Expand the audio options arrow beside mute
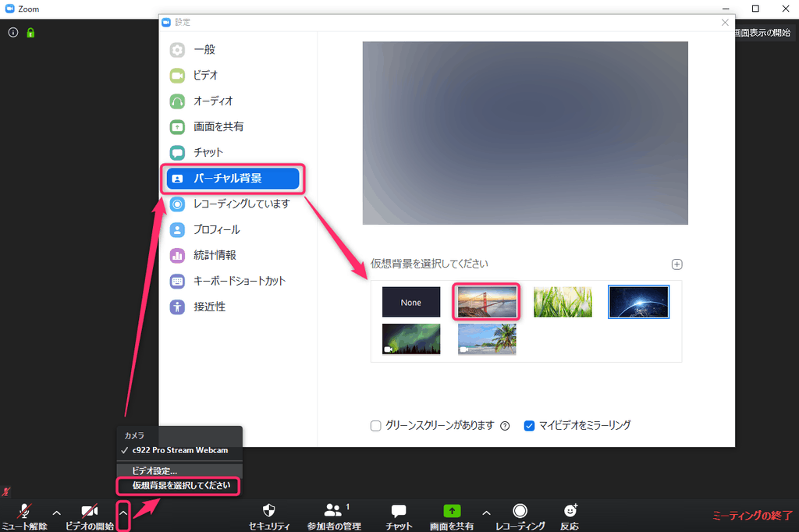 [56, 512]
